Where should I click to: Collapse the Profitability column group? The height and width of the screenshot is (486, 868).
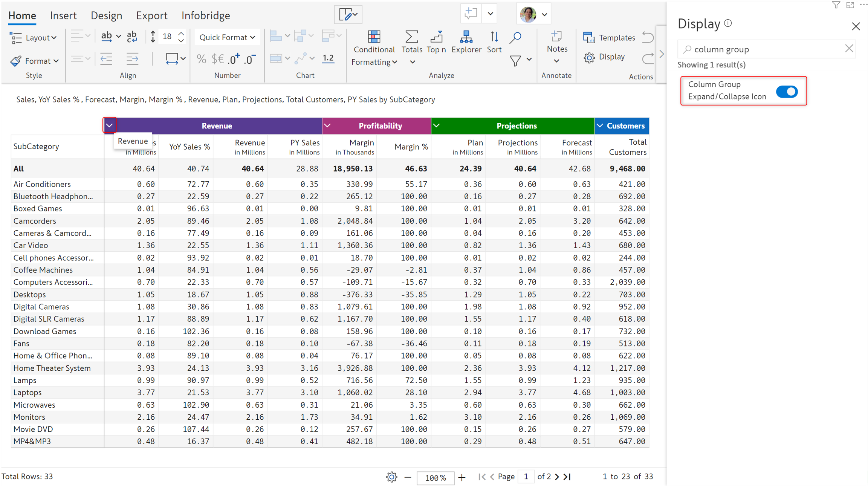point(327,125)
